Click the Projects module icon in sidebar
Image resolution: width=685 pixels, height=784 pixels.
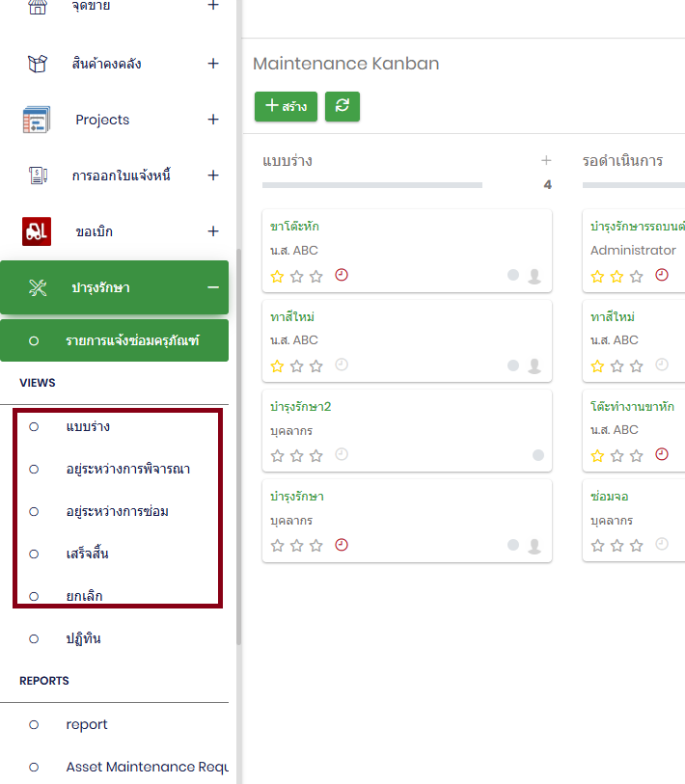(37, 121)
